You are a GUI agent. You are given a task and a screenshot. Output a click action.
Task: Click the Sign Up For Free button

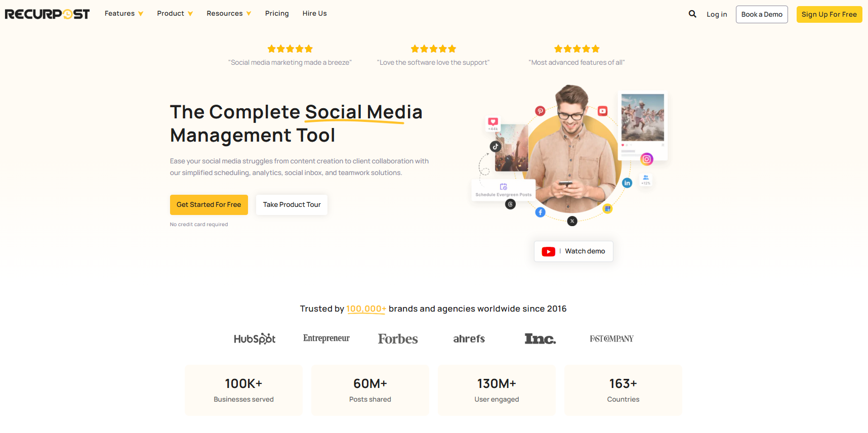pyautogui.click(x=829, y=14)
